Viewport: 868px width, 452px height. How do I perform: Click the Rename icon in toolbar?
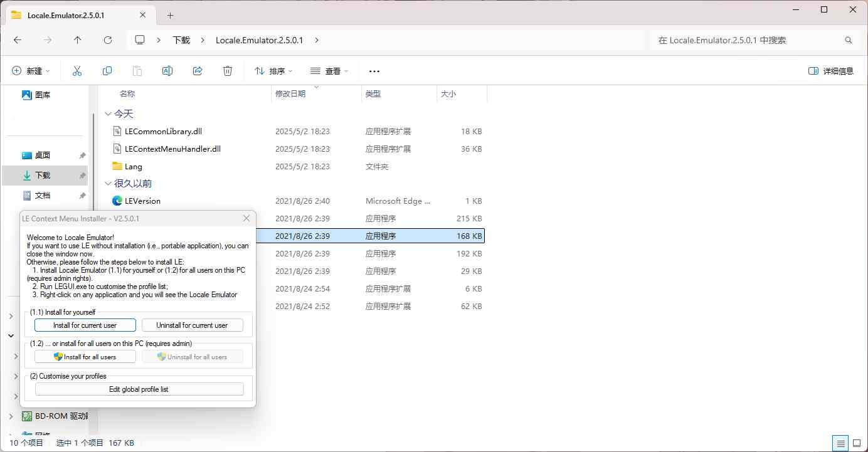[167, 71]
